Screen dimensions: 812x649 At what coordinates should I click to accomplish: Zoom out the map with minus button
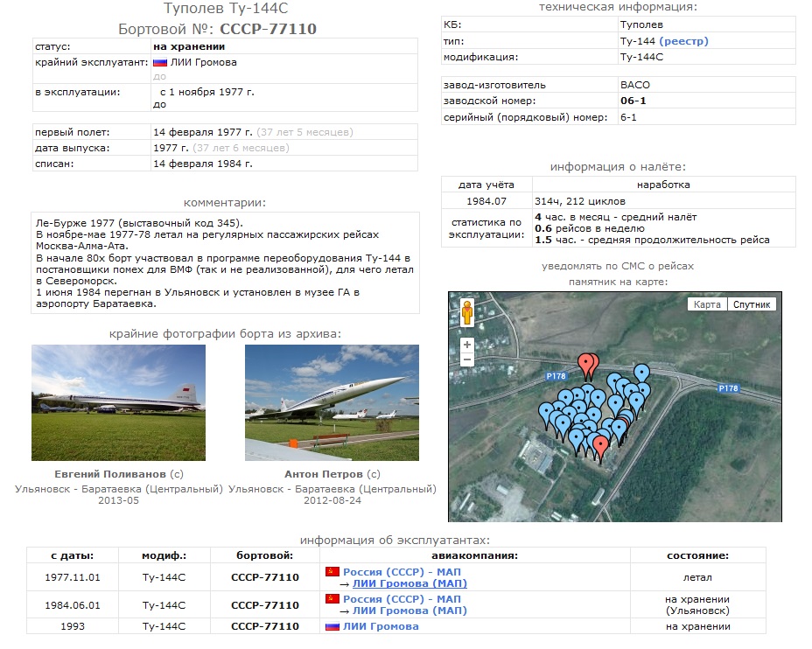[467, 359]
